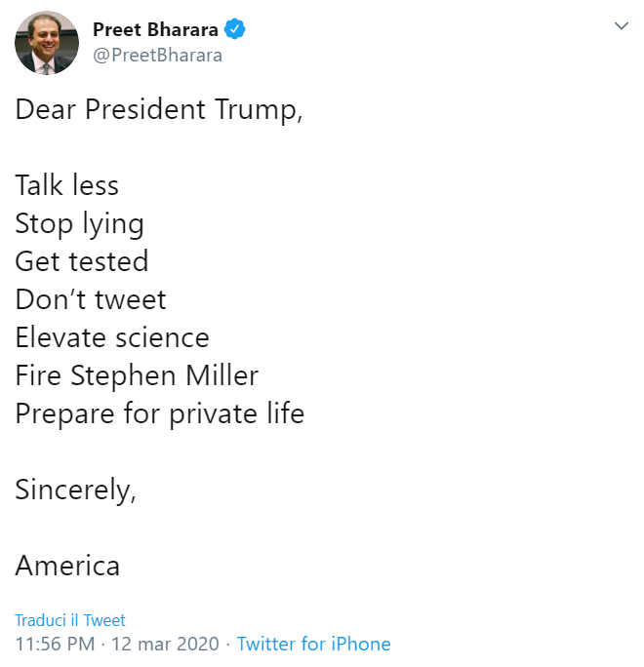
Task: Open Preet Bharara's profile photo
Action: pyautogui.click(x=47, y=43)
